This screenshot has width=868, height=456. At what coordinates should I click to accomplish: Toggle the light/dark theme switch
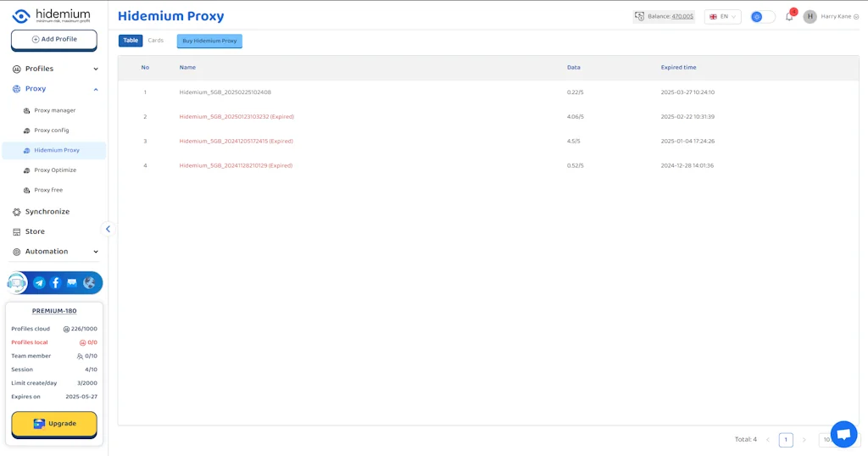click(x=762, y=17)
